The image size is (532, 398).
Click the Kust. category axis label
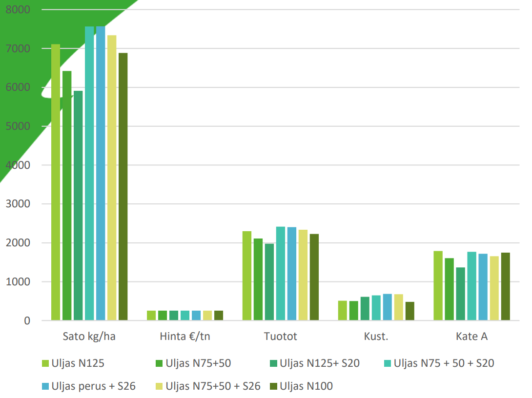pos(376,337)
